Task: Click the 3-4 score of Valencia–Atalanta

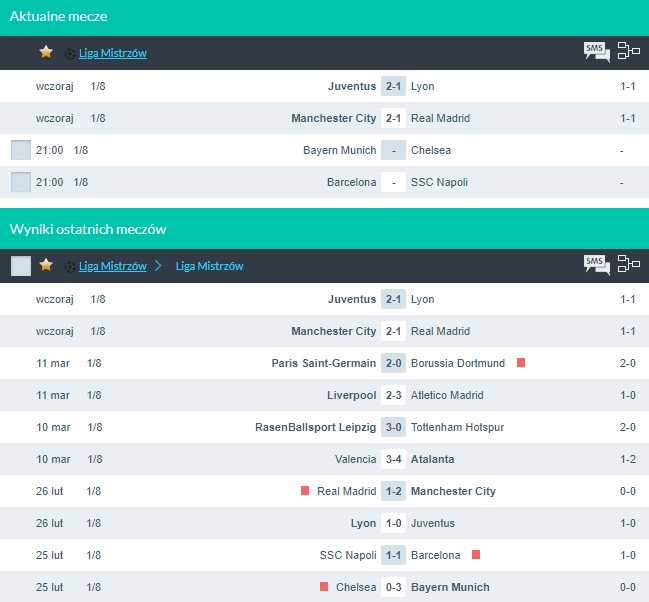Action: [x=393, y=459]
